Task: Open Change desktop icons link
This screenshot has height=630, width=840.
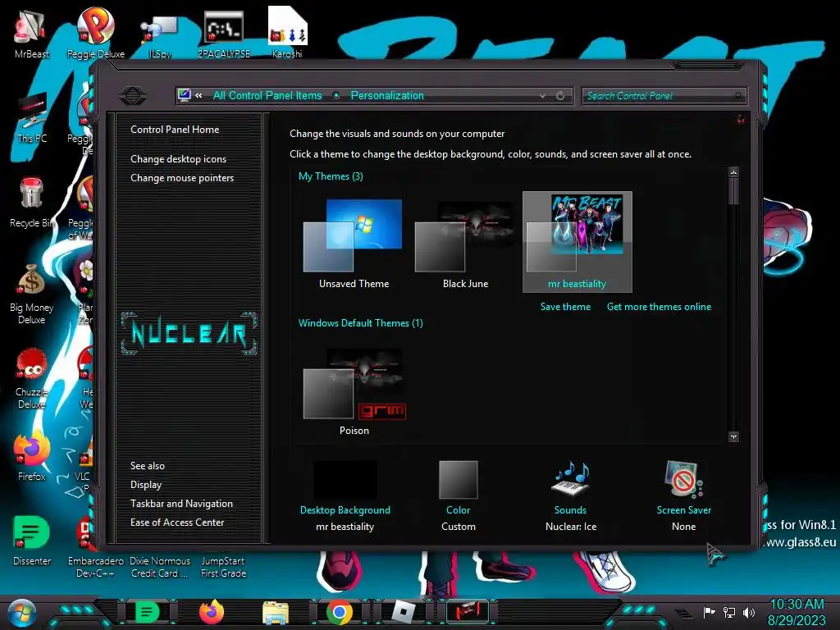Action: tap(178, 159)
